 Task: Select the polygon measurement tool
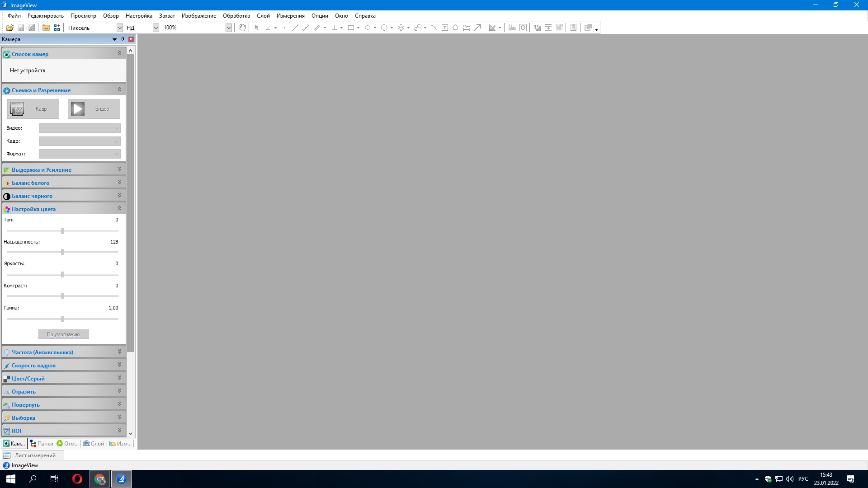pyautogui.click(x=455, y=28)
